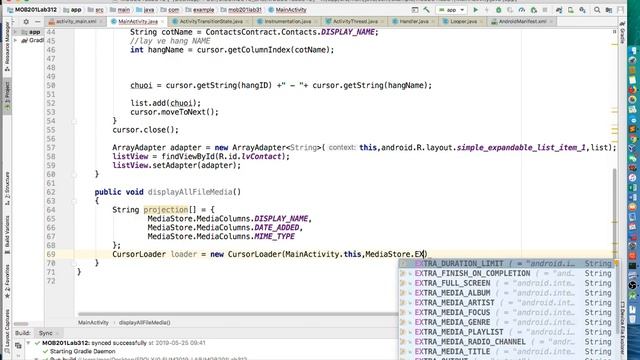Run the app with green play button

point(476,10)
